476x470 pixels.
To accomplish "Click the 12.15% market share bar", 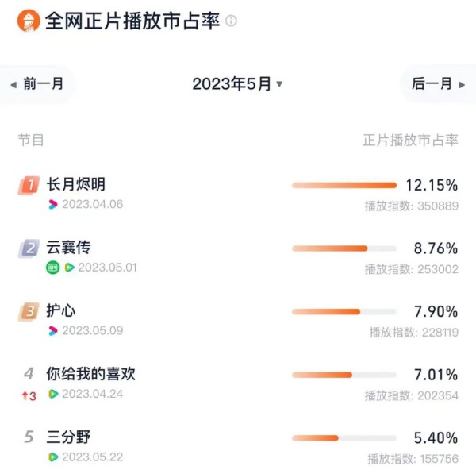I will (344, 185).
